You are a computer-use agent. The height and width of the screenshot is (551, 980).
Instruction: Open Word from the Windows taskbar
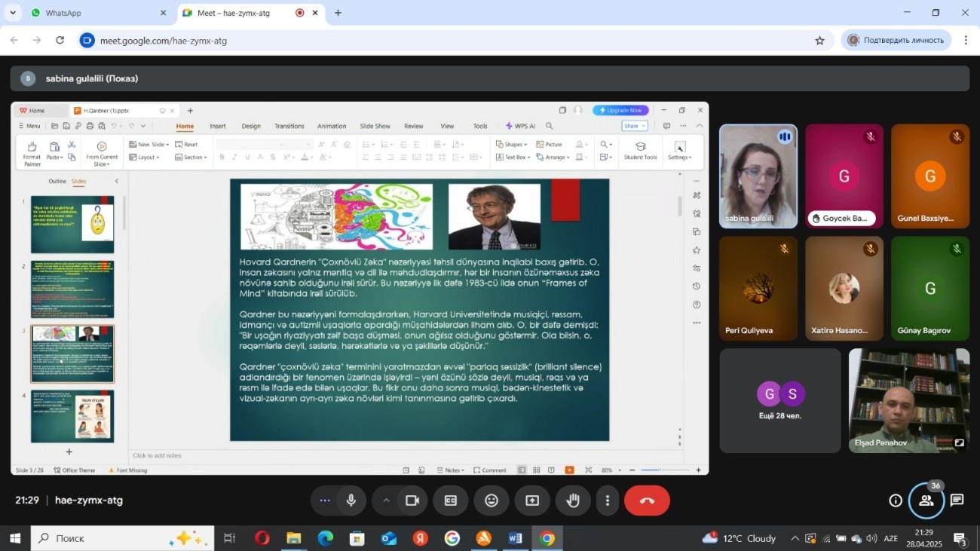coord(516,538)
